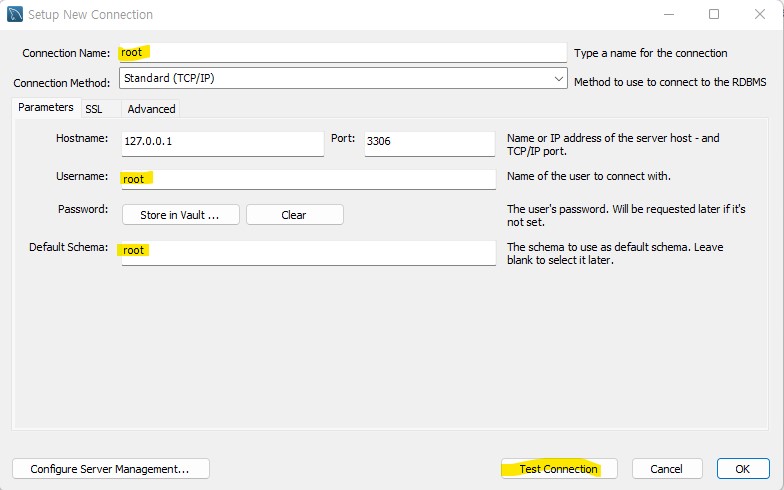The height and width of the screenshot is (490, 784).
Task: Close the Setup New Connection dialog
Action: pyautogui.click(x=760, y=14)
